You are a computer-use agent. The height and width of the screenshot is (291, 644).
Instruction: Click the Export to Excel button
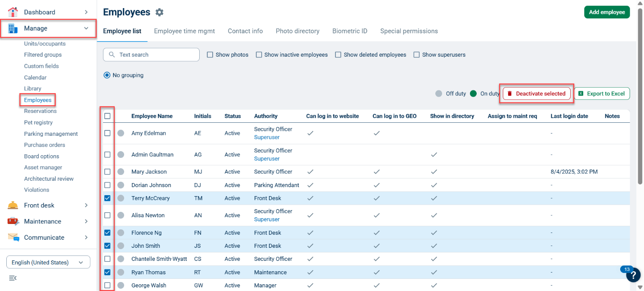(x=602, y=94)
